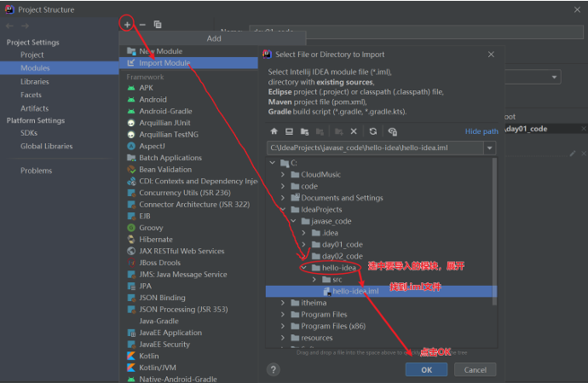The width and height of the screenshot is (588, 383).
Task: Click the Delete X icon in file chooser toolbar
Action: tap(354, 131)
